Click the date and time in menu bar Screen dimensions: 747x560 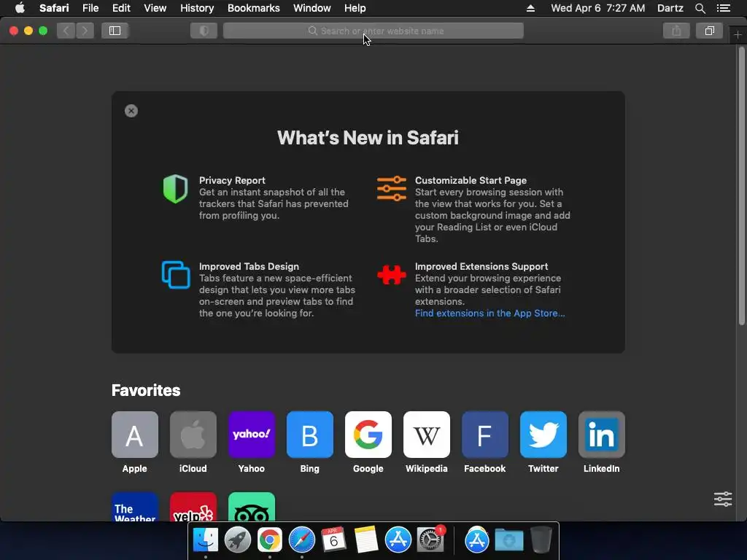pyautogui.click(x=598, y=8)
